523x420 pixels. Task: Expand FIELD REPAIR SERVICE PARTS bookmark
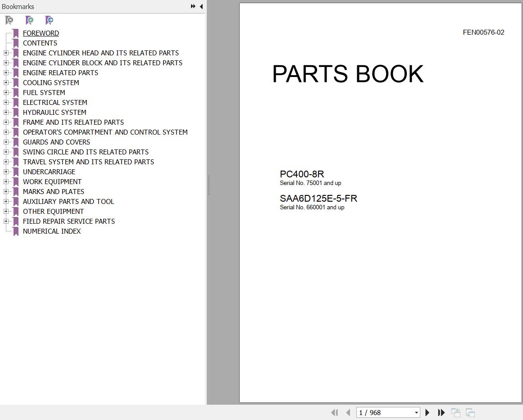click(6, 221)
